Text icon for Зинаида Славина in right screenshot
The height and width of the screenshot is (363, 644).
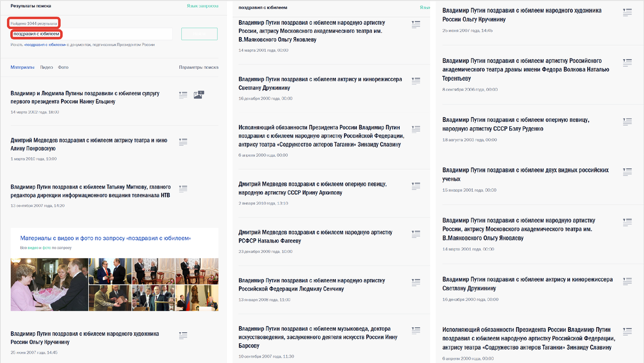click(x=627, y=331)
